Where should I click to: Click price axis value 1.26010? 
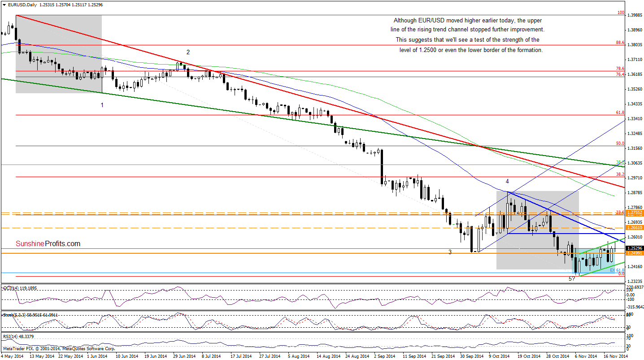pos(635,237)
